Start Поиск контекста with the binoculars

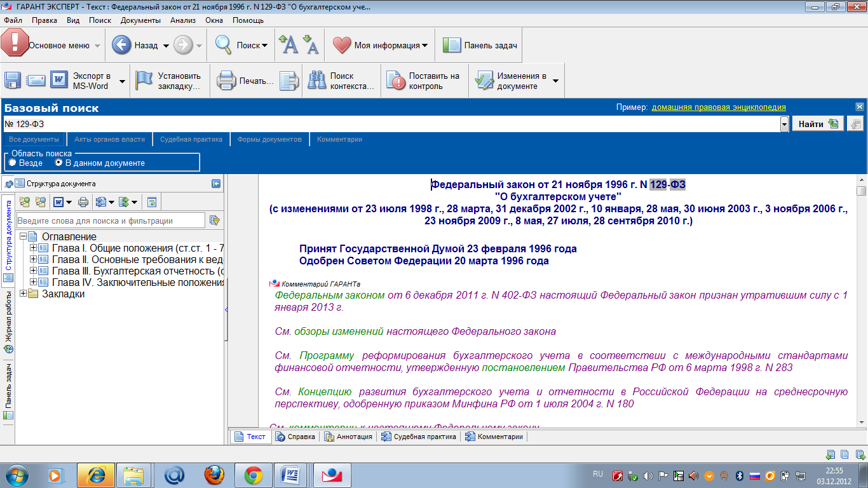point(316,81)
